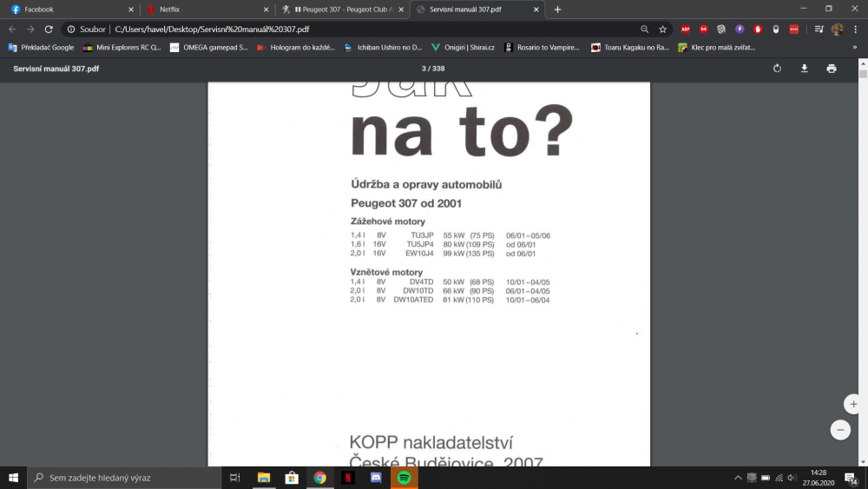The width and height of the screenshot is (868, 489).
Task: Open the Chrome profile avatar
Action: pyautogui.click(x=837, y=29)
